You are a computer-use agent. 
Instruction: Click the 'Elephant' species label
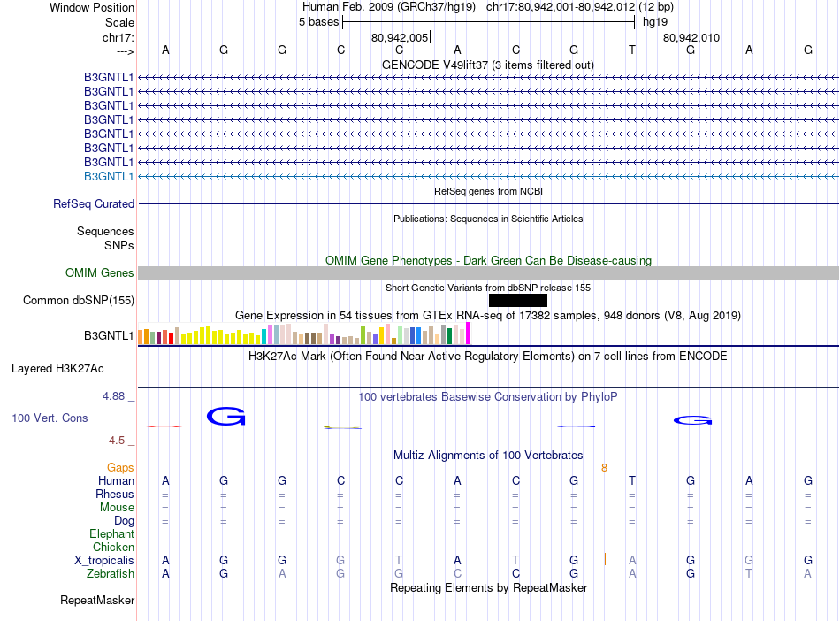coord(112,533)
